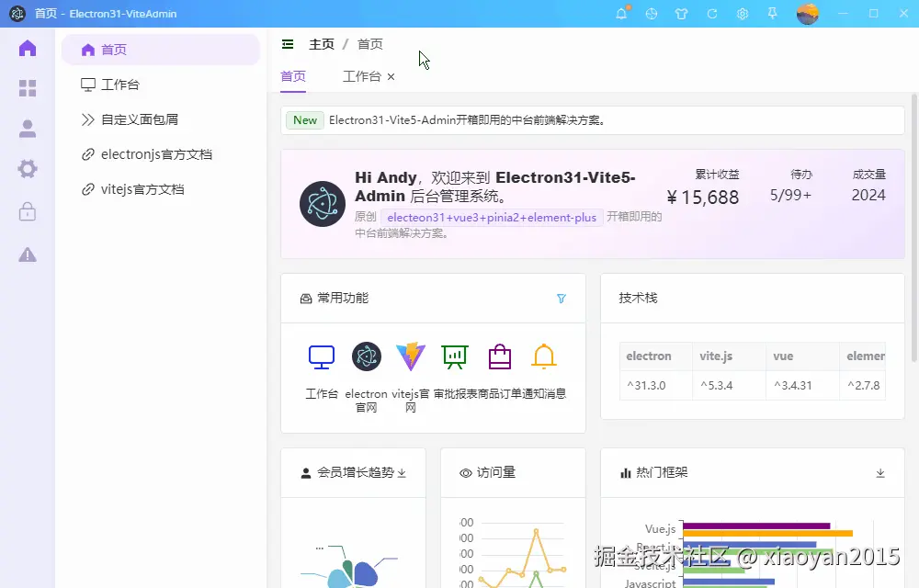Click the eye icon beside 访问量
919x588 pixels.
(465, 473)
